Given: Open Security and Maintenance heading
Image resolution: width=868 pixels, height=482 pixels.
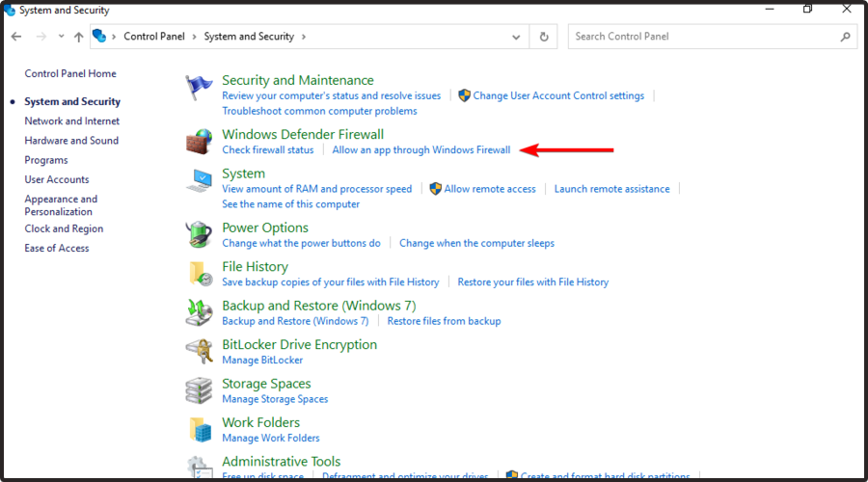Looking at the screenshot, I should (298, 80).
